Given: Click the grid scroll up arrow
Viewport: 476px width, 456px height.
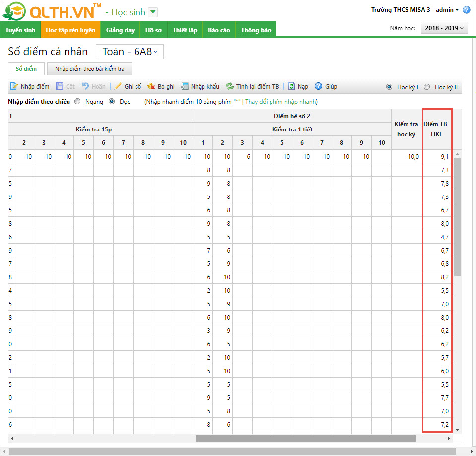Looking at the screenshot, I should tap(457, 154).
